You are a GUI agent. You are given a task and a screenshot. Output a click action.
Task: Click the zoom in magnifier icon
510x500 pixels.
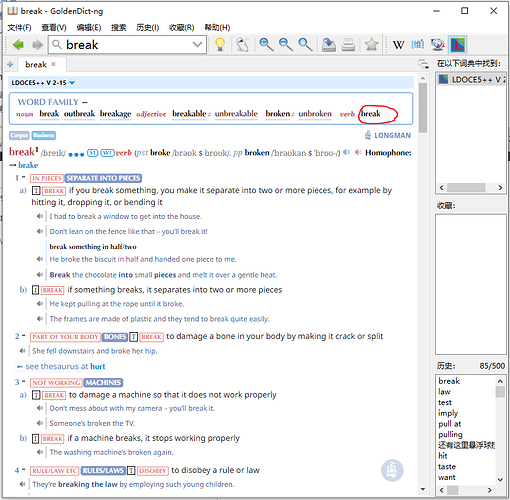pos(266,44)
